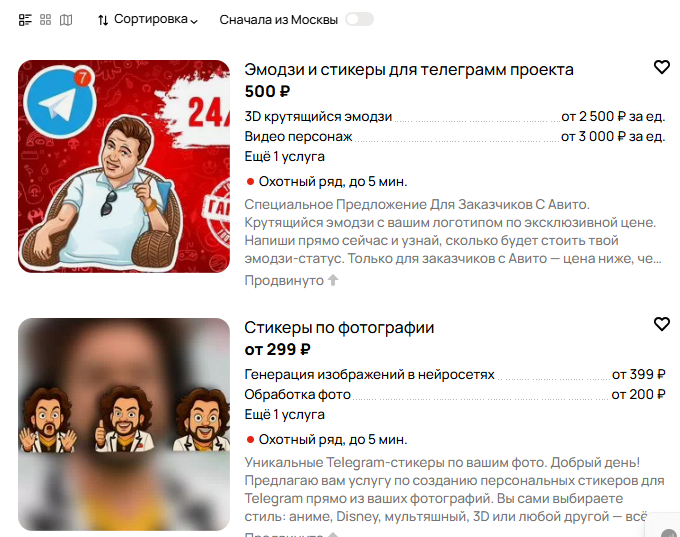
Task: Expand Ещё 1 услуга in second listing
Action: (x=284, y=415)
